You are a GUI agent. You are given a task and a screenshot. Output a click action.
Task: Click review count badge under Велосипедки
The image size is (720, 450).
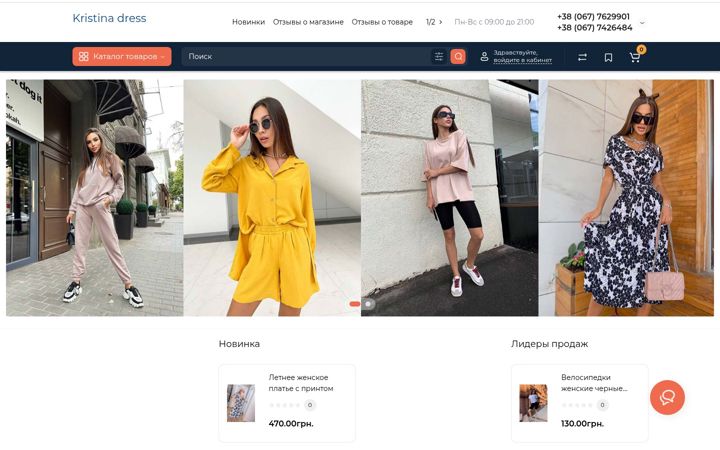(x=602, y=405)
